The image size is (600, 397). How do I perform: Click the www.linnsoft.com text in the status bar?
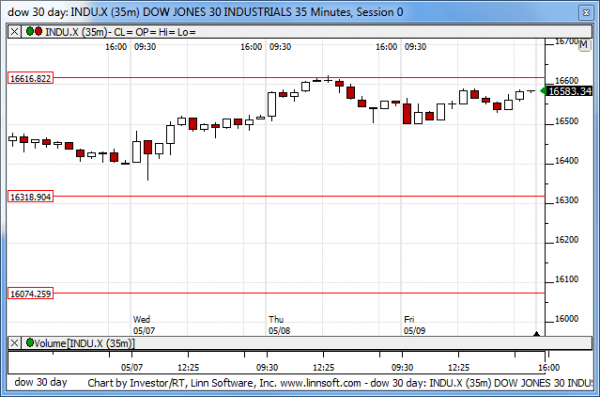pyautogui.click(x=321, y=383)
